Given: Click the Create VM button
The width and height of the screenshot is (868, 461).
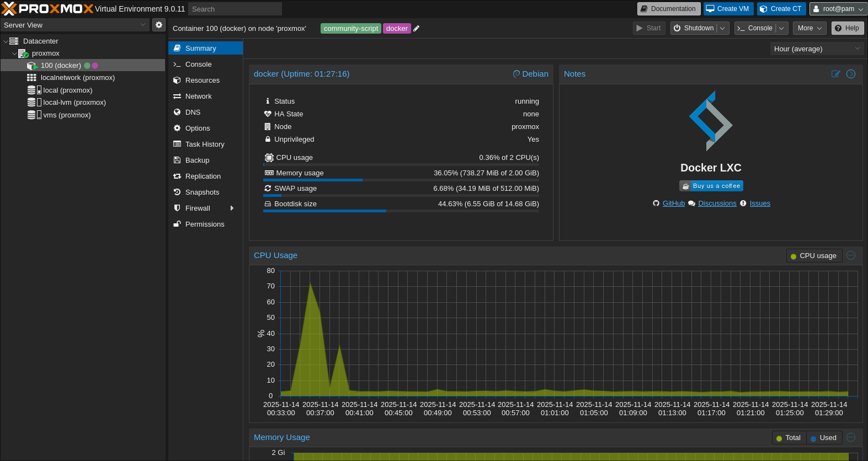Looking at the screenshot, I should point(728,9).
